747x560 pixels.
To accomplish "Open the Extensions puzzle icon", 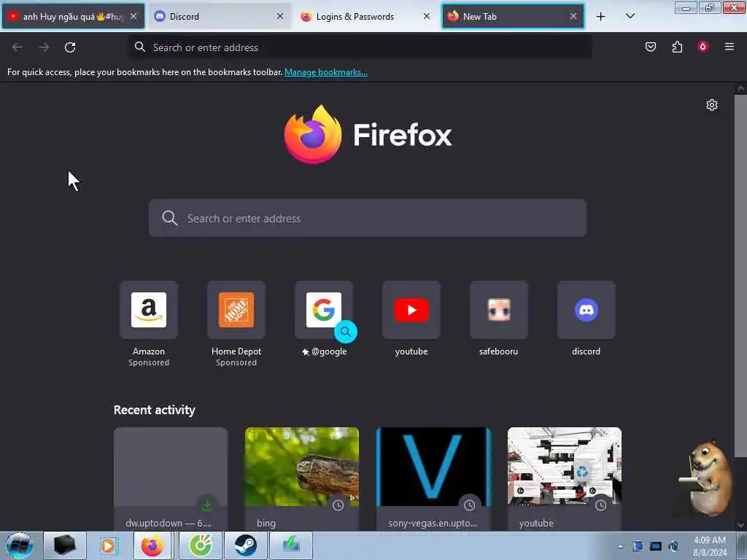I will [677, 47].
